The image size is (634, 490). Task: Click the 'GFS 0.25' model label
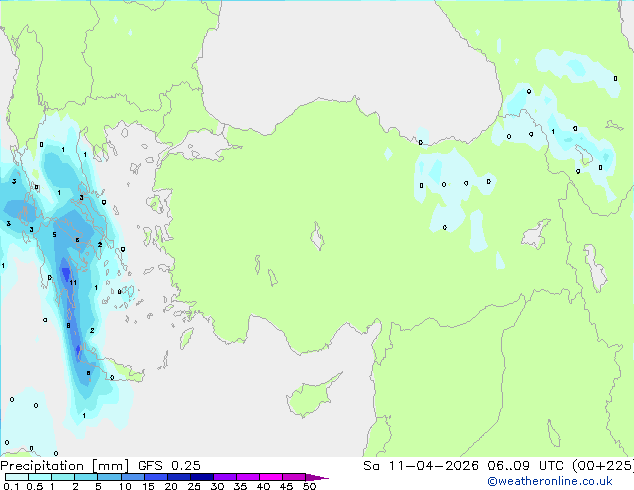169,466
